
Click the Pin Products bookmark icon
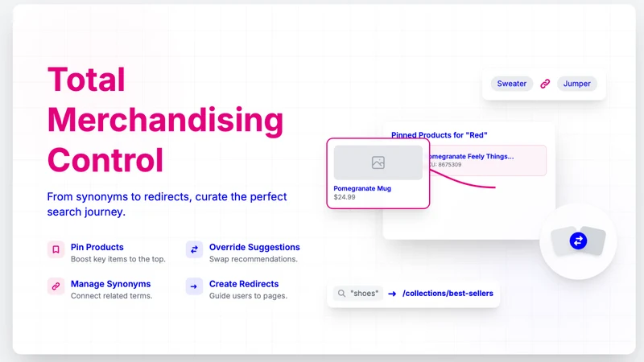click(56, 249)
